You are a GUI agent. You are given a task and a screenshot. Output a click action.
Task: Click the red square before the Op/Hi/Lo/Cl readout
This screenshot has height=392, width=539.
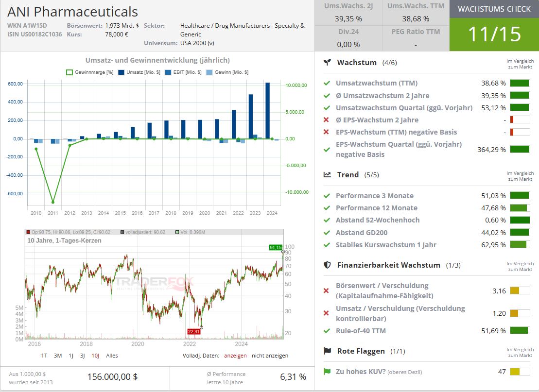[28, 232]
